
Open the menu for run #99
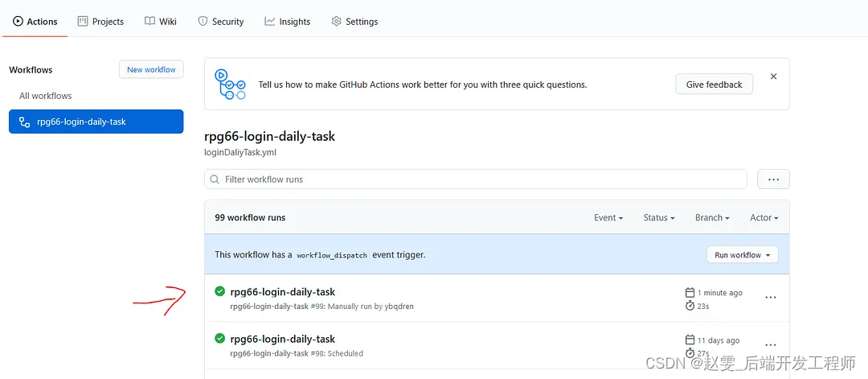pos(771,298)
